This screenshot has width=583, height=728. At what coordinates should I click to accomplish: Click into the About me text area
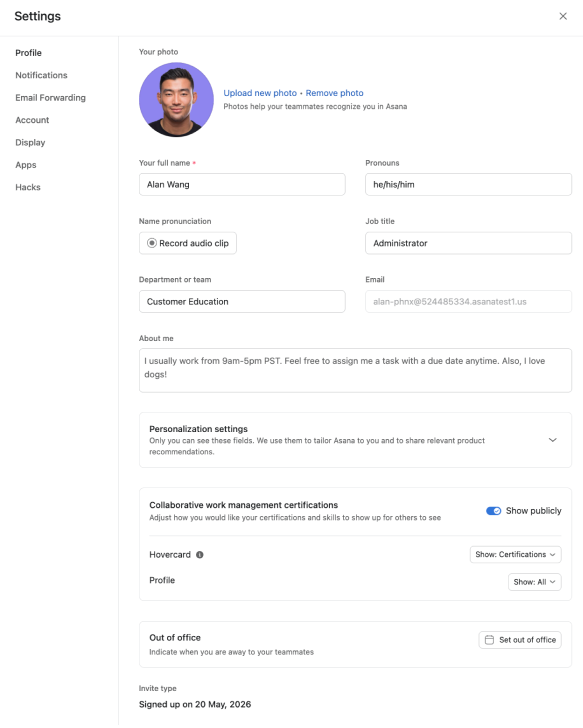355,370
